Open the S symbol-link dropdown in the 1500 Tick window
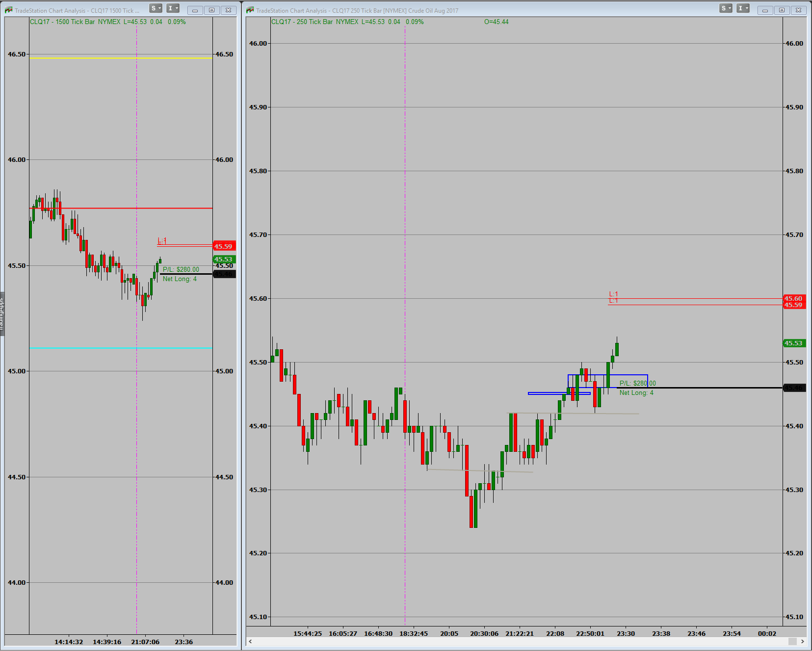 (156, 8)
